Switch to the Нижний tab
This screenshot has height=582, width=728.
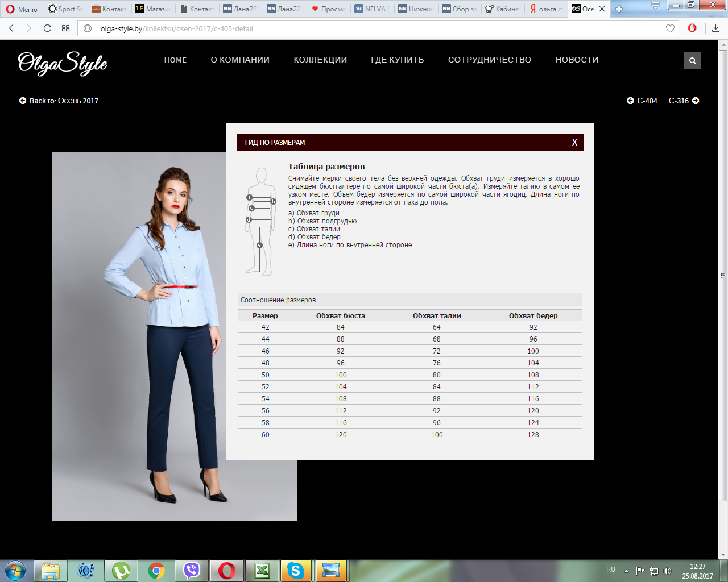tap(416, 9)
